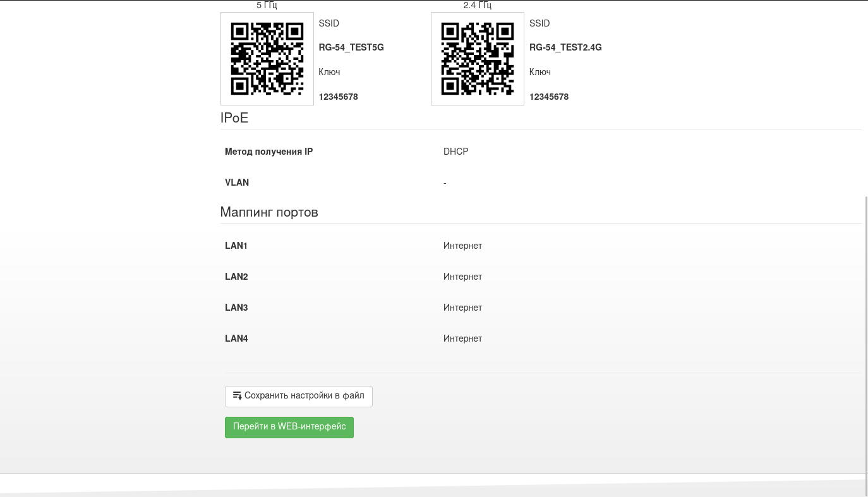This screenshot has width=868, height=497.
Task: Click the LAN3 port label
Action: tap(236, 308)
